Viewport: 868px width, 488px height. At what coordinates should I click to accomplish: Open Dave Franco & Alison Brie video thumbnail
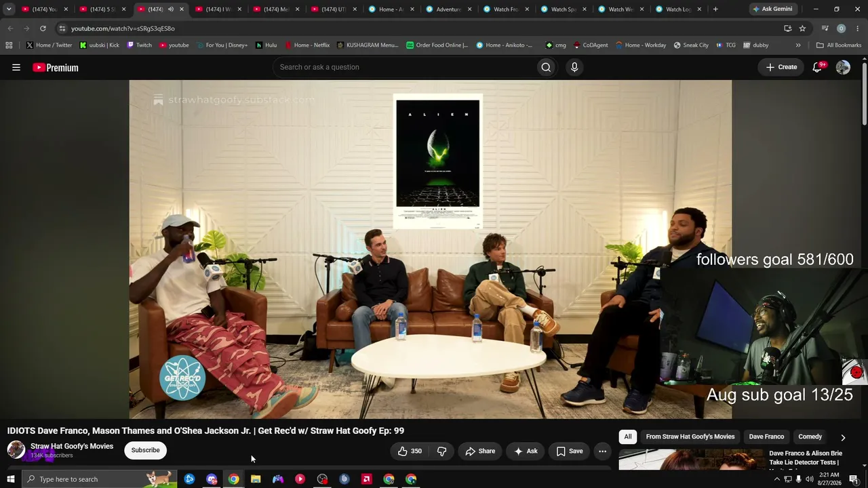coord(692,460)
